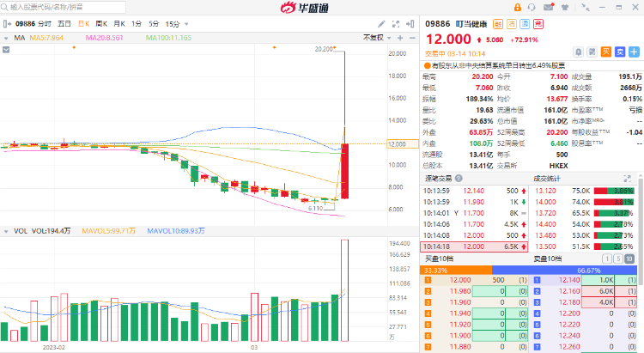The image size is (644, 353).
Task: Collapse the right quote panel icon
Action: [410, 24]
